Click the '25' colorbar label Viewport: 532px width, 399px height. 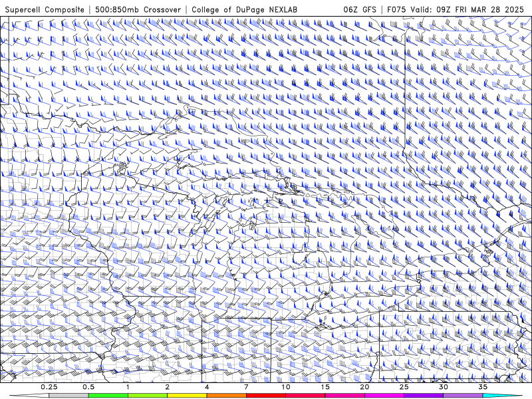404,387
